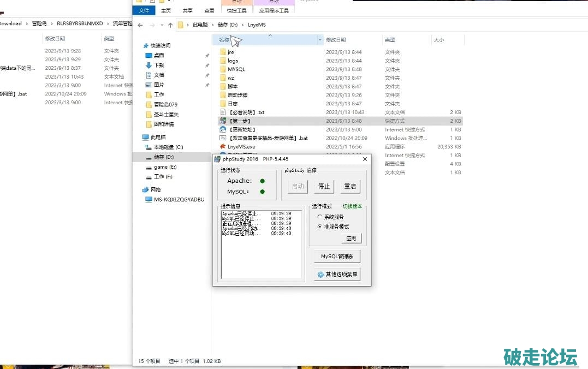
Task: Select the 系统服务 run mode radio button
Action: tap(320, 217)
